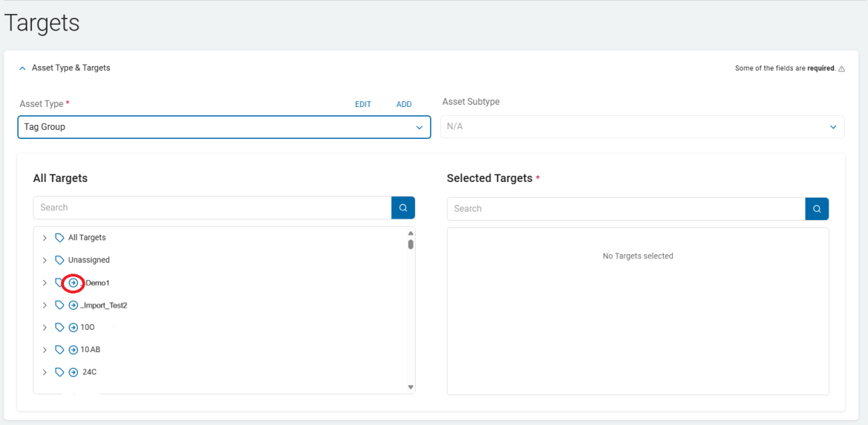Click the add arrow icon next to Demo1

click(74, 283)
